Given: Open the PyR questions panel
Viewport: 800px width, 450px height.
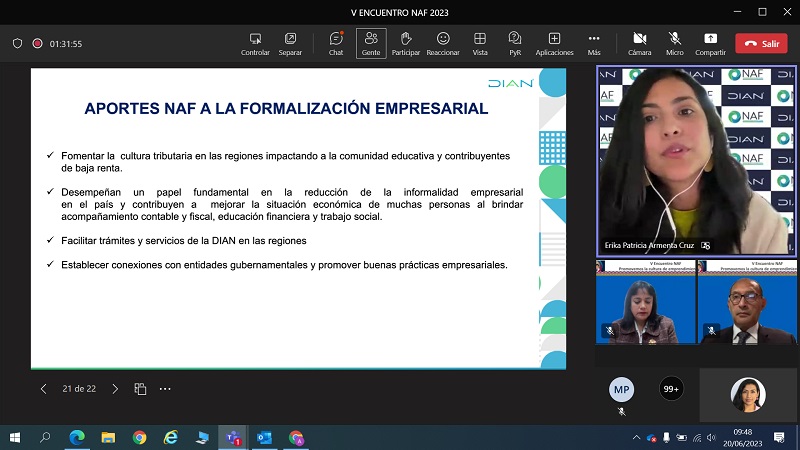Looking at the screenshot, I should (515, 44).
